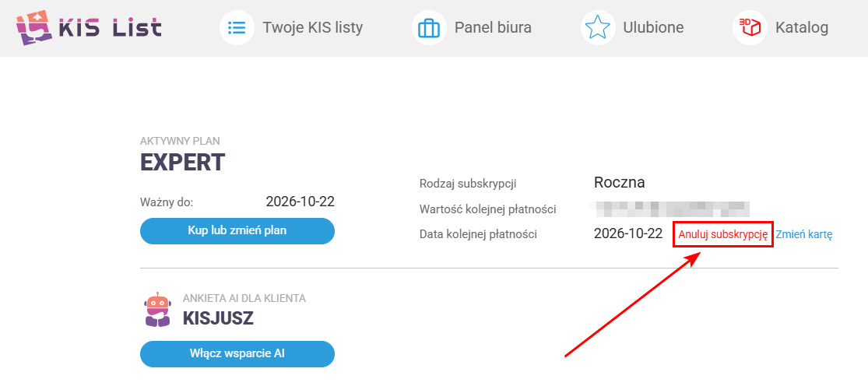Click the briefcase icon for Panel biura

pos(429,28)
